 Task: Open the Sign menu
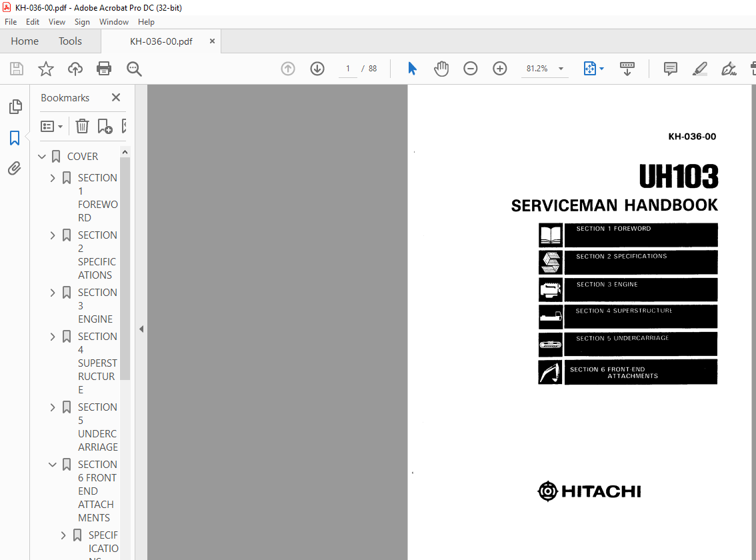pyautogui.click(x=82, y=22)
